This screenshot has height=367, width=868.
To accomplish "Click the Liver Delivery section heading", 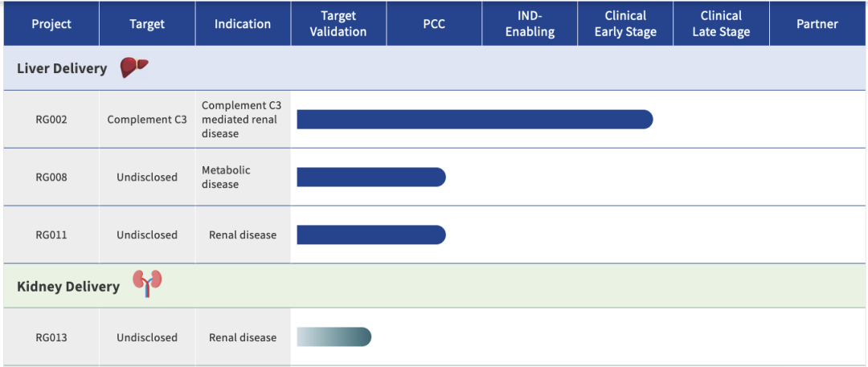I will [62, 69].
